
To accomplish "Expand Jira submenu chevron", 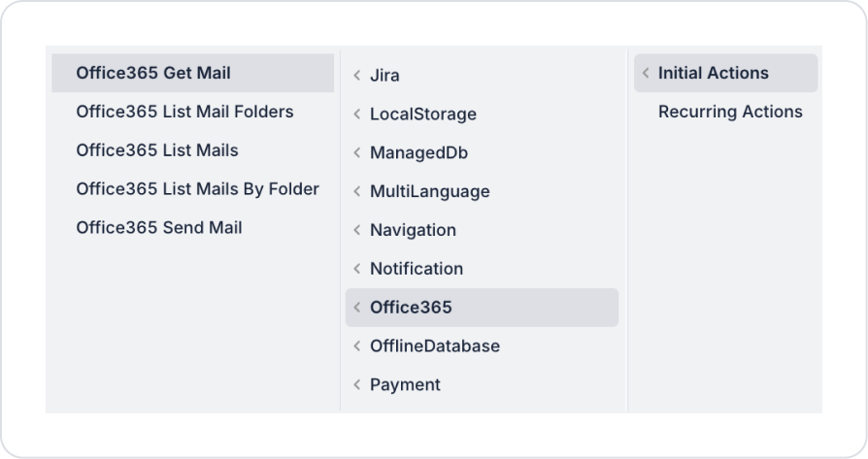I will pyautogui.click(x=357, y=76).
